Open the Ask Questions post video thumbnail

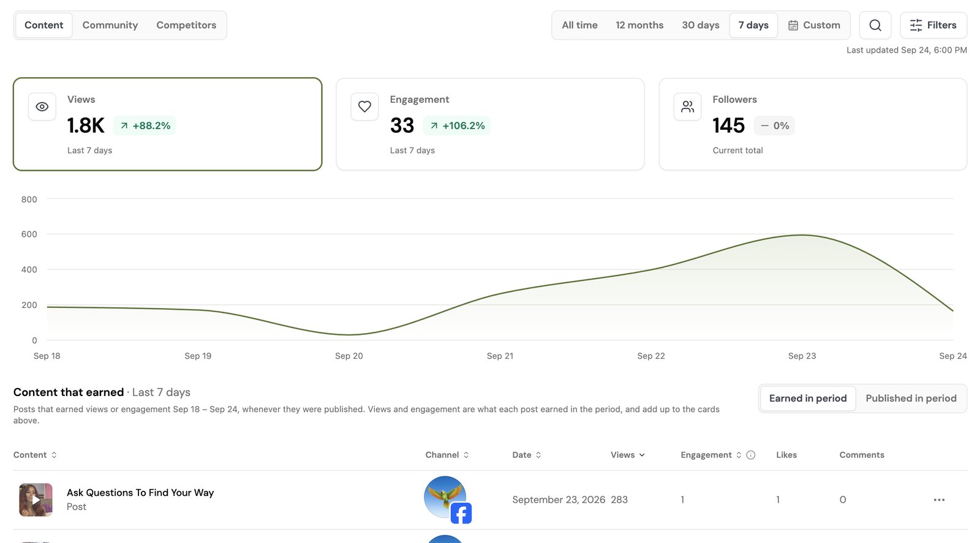click(x=36, y=500)
